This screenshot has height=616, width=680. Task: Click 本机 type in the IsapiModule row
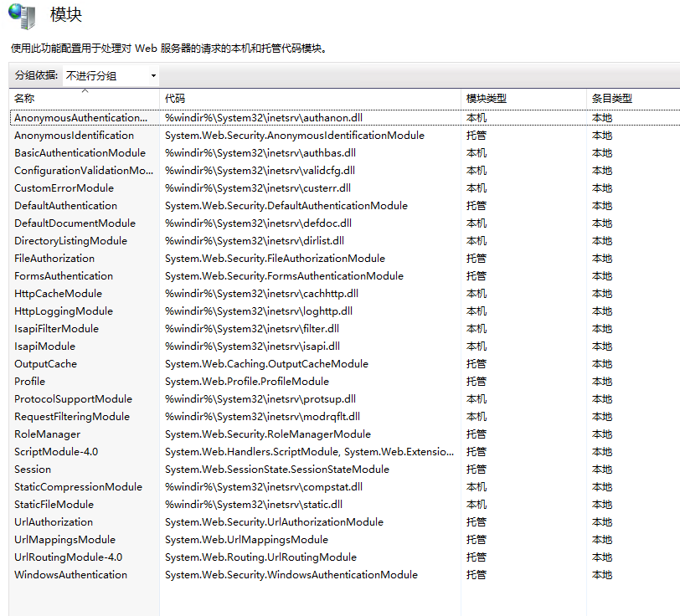(477, 346)
